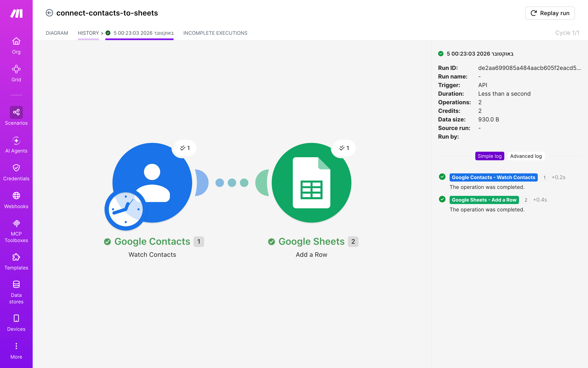The image size is (588, 368).
Task: Switch to INCOMPLETE EXECUTIONS tab
Action: (x=215, y=33)
